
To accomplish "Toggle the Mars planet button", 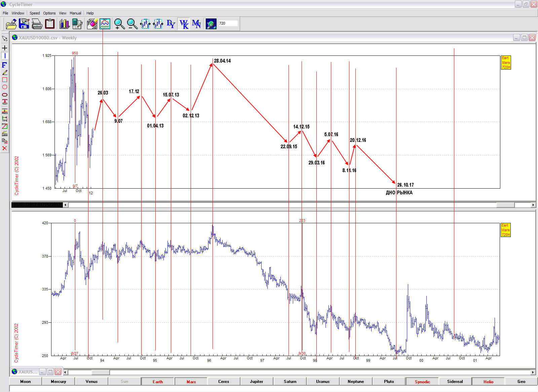I will point(191,382).
